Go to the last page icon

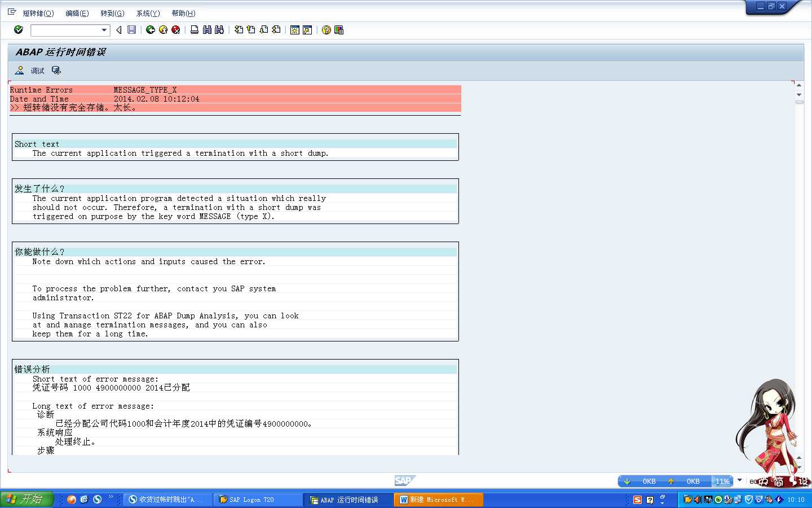point(276,30)
